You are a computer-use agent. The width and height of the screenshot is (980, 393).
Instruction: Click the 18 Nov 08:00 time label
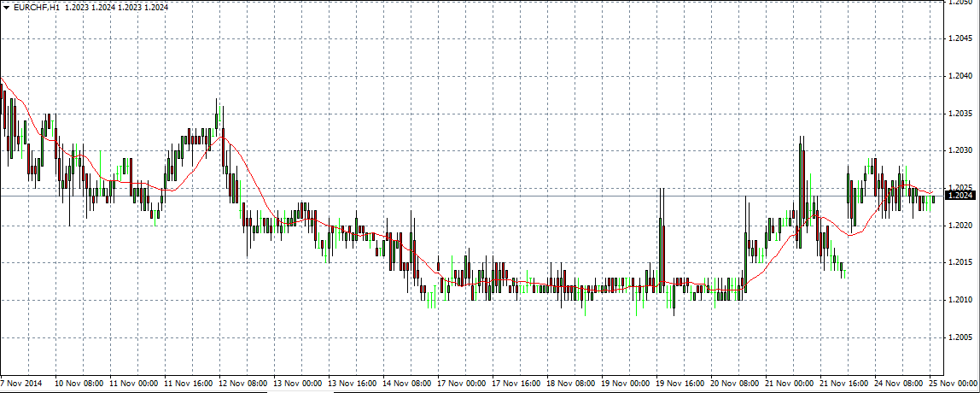point(570,382)
